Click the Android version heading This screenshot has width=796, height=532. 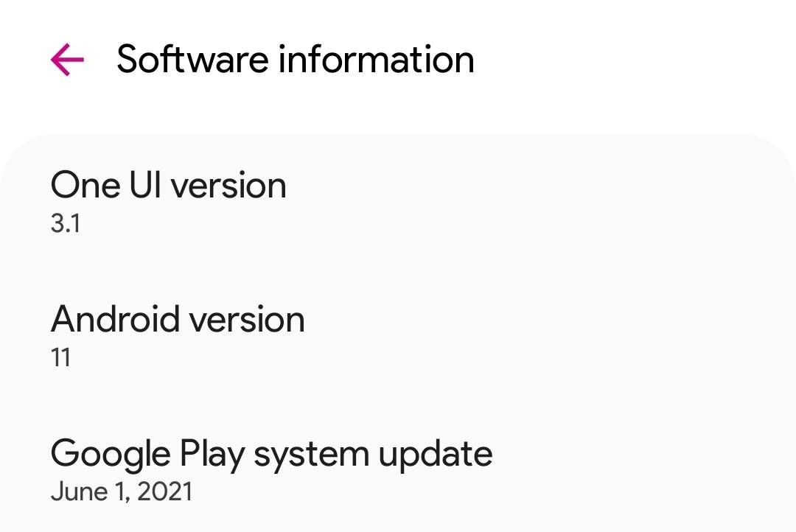[177, 320]
